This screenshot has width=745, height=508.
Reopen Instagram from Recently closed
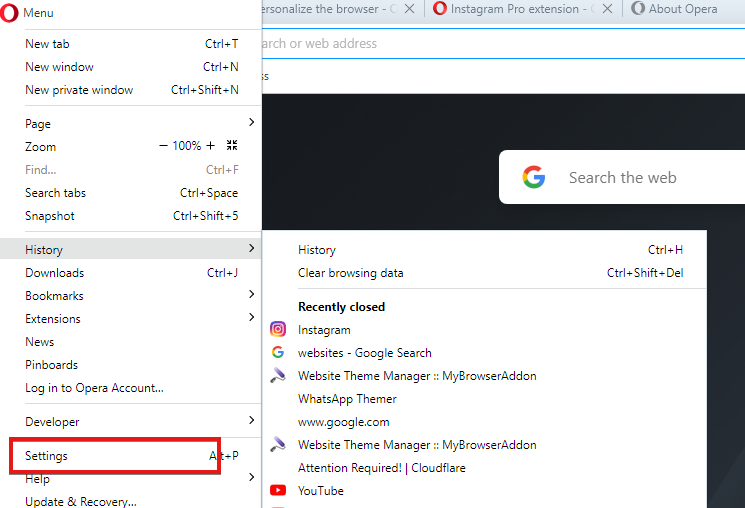485,330
